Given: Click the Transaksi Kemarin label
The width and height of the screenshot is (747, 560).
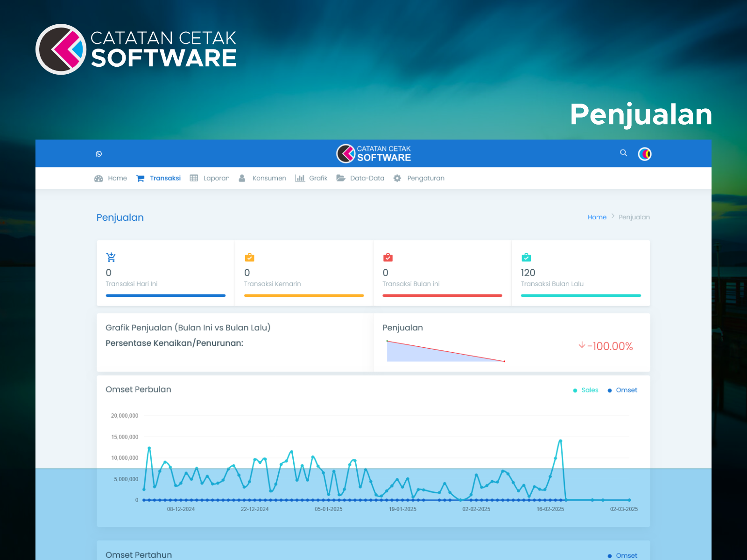Looking at the screenshot, I should point(273,284).
